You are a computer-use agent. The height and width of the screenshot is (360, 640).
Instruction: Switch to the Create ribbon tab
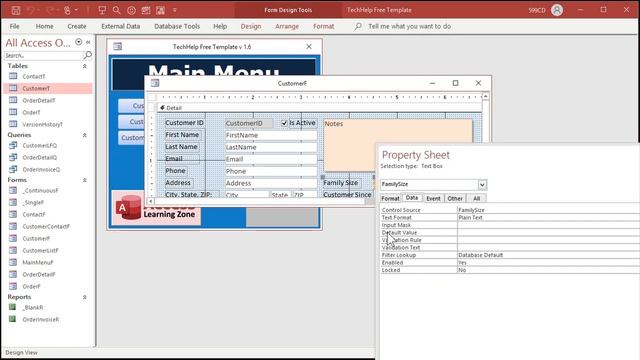click(x=77, y=26)
